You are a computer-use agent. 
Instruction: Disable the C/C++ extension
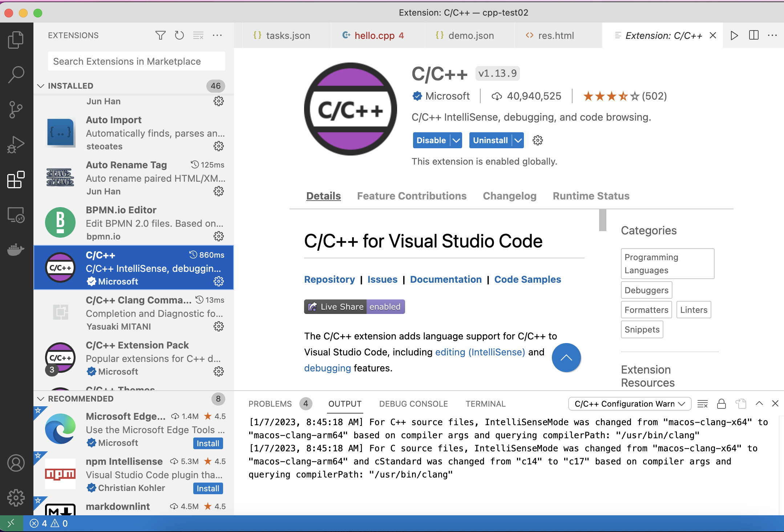click(431, 140)
